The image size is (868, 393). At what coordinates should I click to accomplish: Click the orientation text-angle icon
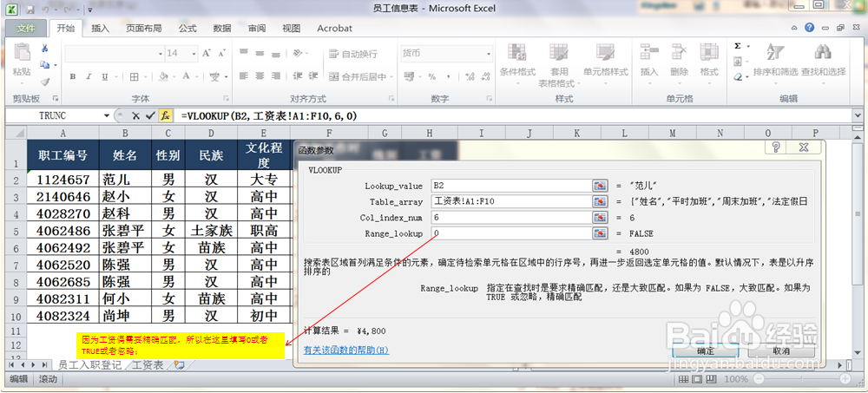(297, 53)
